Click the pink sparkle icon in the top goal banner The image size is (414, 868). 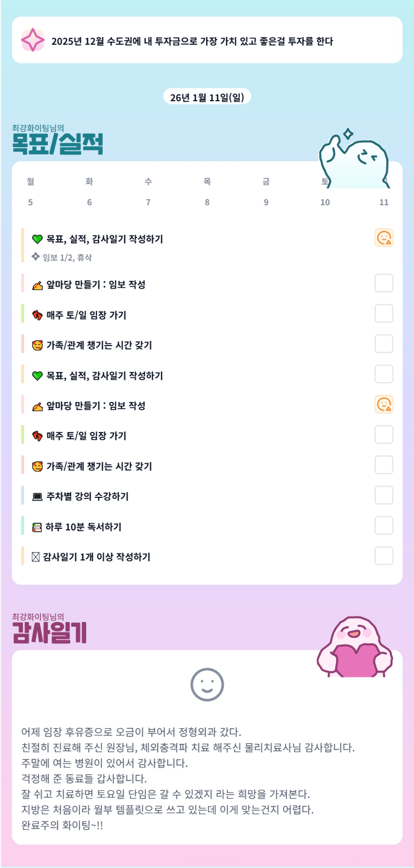coord(33,40)
